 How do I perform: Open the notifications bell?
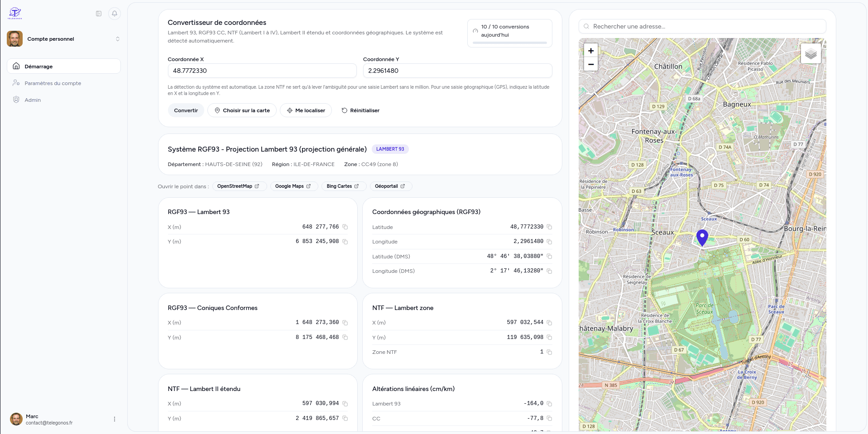point(115,14)
